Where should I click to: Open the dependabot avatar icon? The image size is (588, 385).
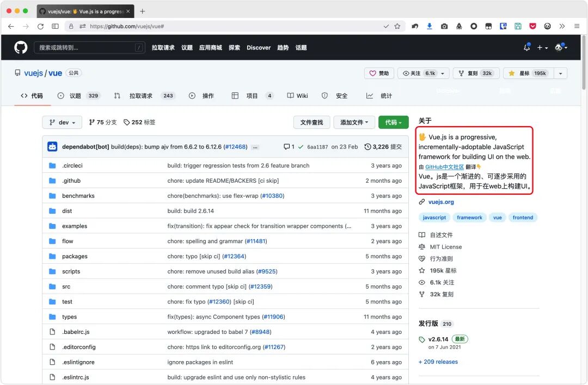pyautogui.click(x=52, y=147)
